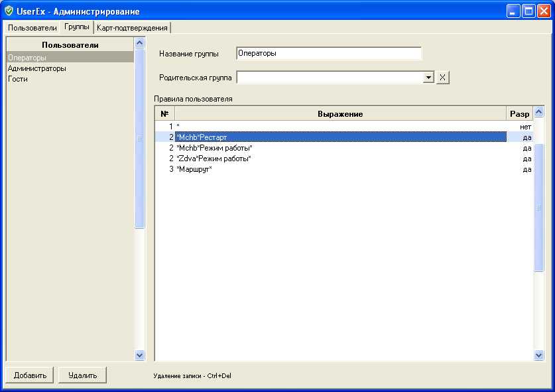Maximize the UserEx window

(528, 11)
